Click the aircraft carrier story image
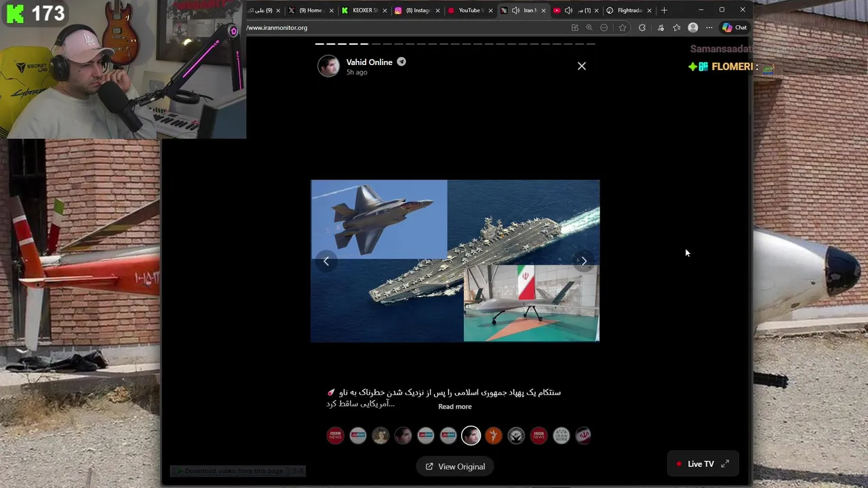 [455, 261]
